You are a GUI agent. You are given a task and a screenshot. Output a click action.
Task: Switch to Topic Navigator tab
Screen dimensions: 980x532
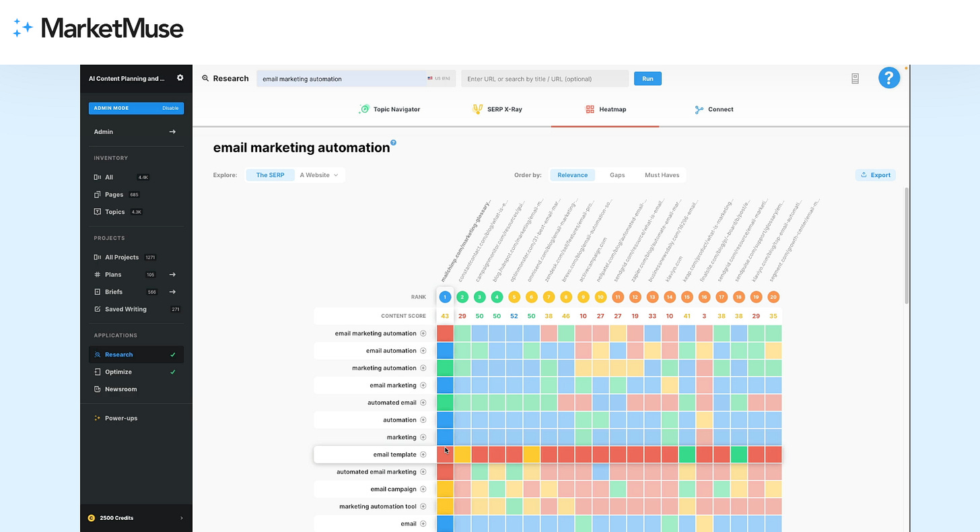click(390, 109)
